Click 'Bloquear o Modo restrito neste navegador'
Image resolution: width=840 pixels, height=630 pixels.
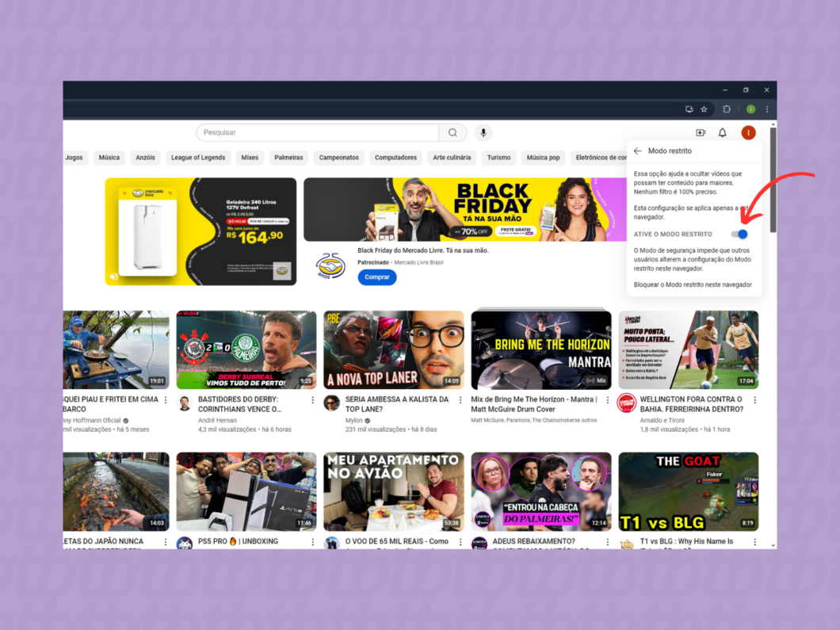pos(693,284)
